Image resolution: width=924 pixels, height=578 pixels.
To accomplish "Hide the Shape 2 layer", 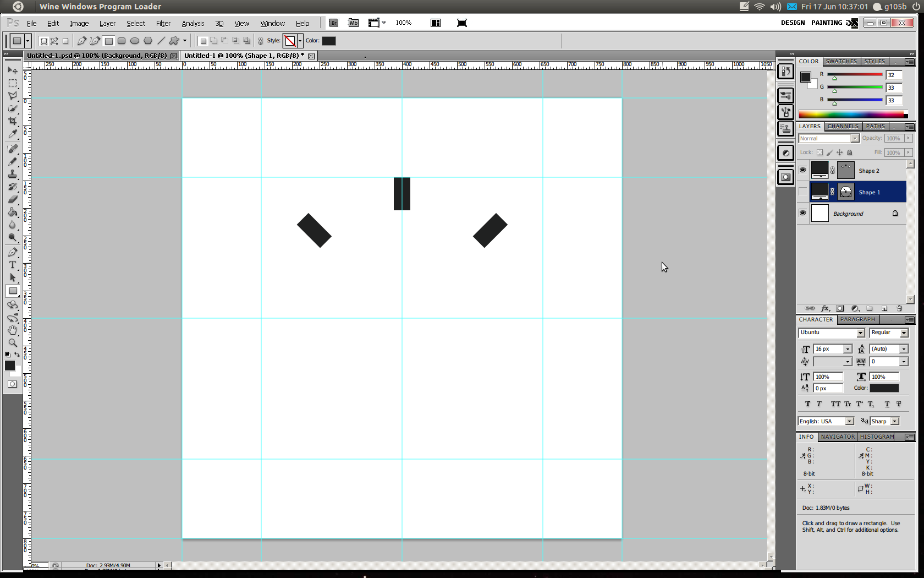I will pyautogui.click(x=802, y=171).
